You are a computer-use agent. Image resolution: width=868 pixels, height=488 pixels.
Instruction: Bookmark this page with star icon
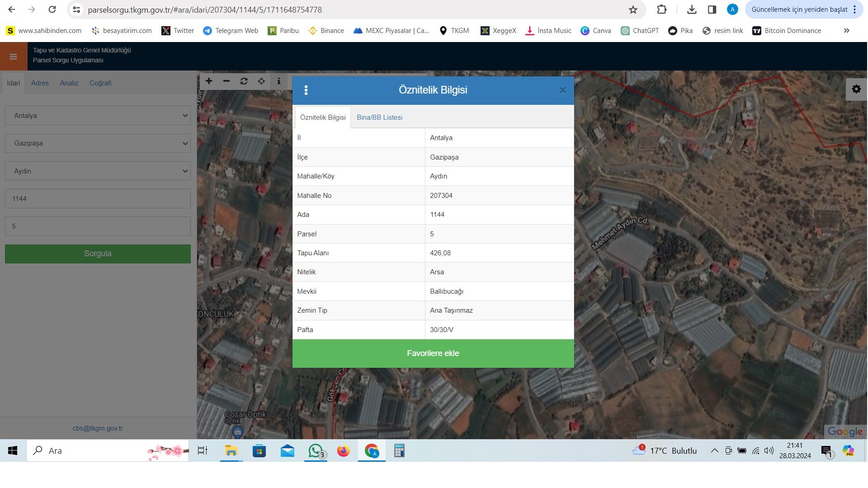pyautogui.click(x=633, y=9)
